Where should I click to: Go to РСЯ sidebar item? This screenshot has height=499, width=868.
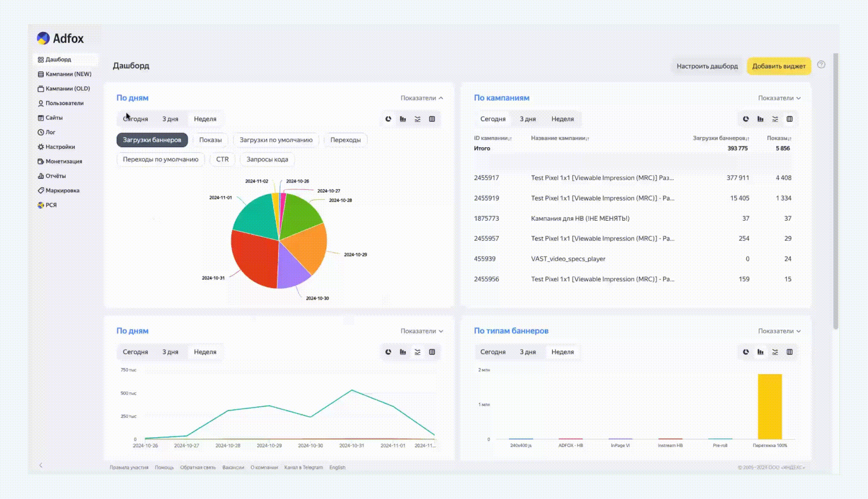click(51, 205)
